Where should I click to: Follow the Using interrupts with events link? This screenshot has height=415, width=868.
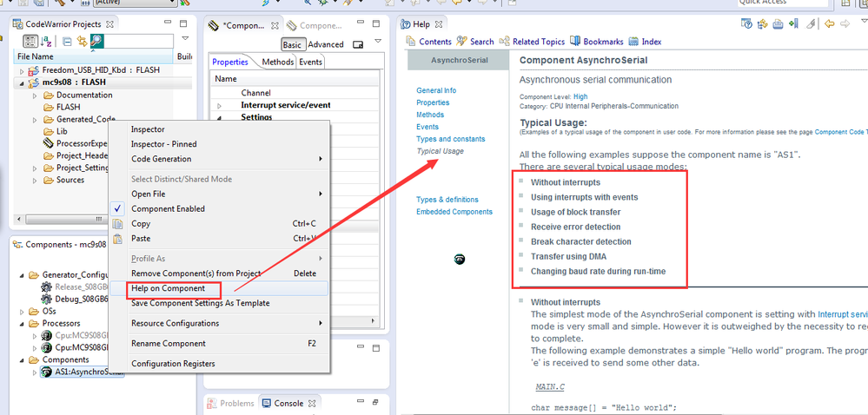click(584, 197)
